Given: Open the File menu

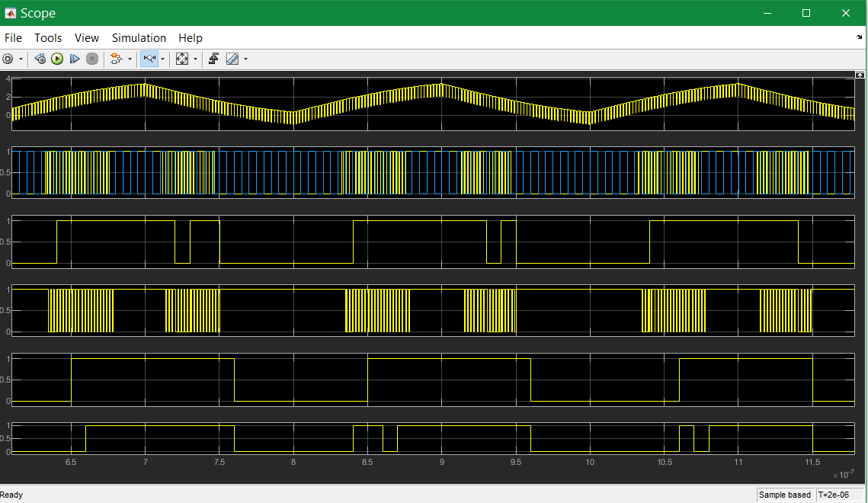Looking at the screenshot, I should tap(13, 38).
